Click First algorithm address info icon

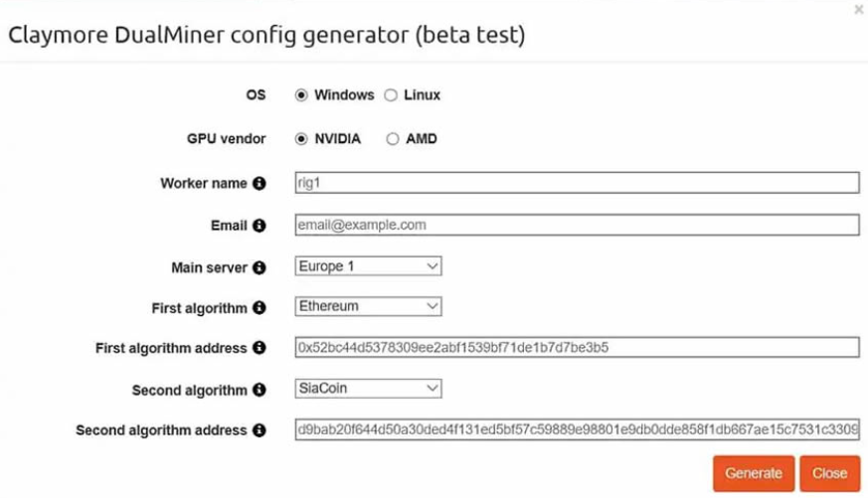[260, 348]
